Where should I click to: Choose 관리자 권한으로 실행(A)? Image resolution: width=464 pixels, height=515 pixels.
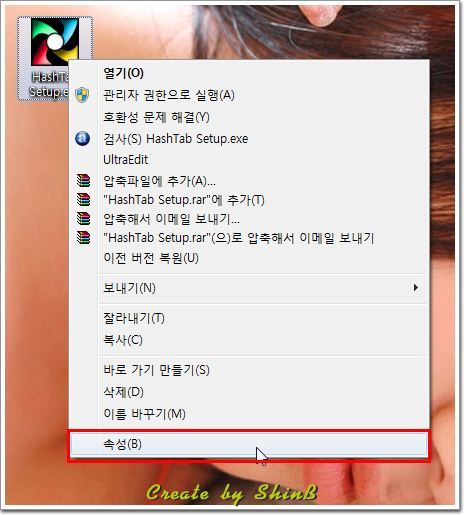pyautogui.click(x=169, y=95)
